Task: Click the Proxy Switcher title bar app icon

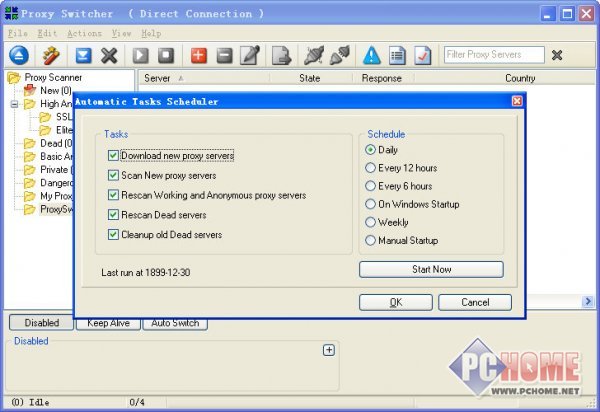Action: (x=11, y=13)
